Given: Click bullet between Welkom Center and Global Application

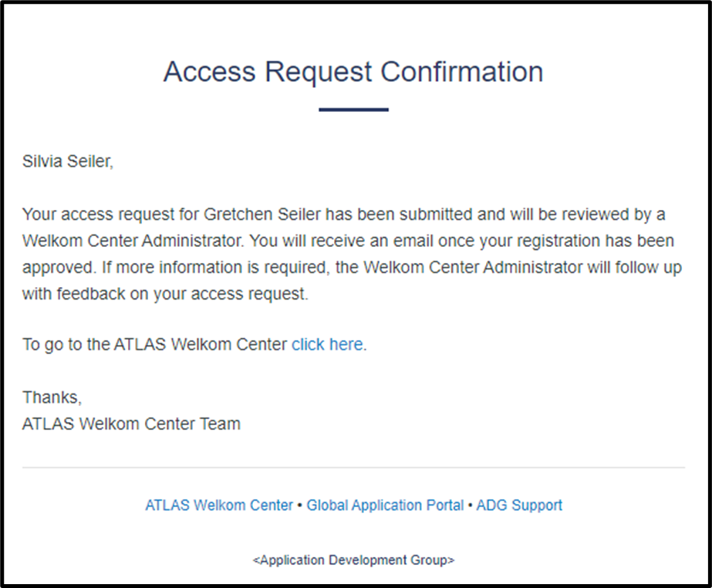Looking at the screenshot, I should 300,505.
